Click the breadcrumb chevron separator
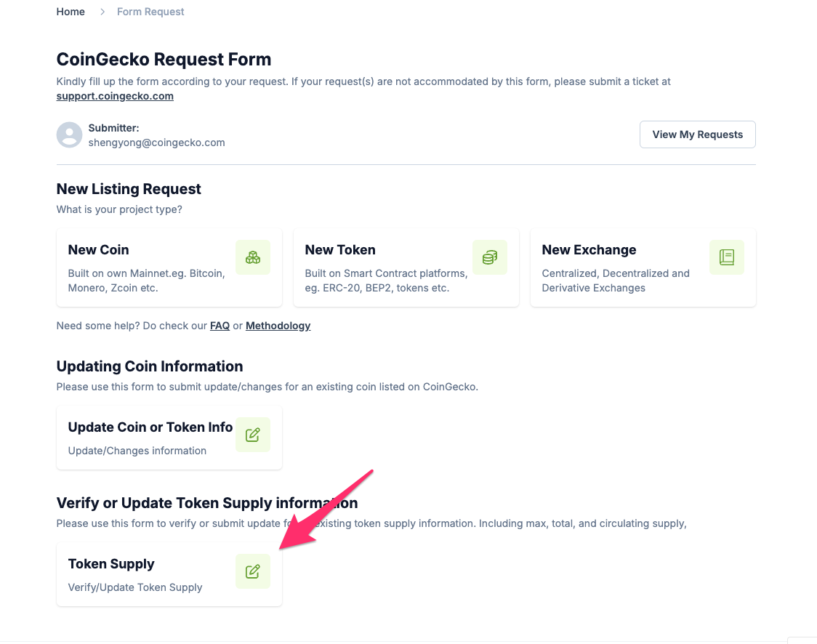Image resolution: width=817 pixels, height=644 pixels. tap(102, 12)
